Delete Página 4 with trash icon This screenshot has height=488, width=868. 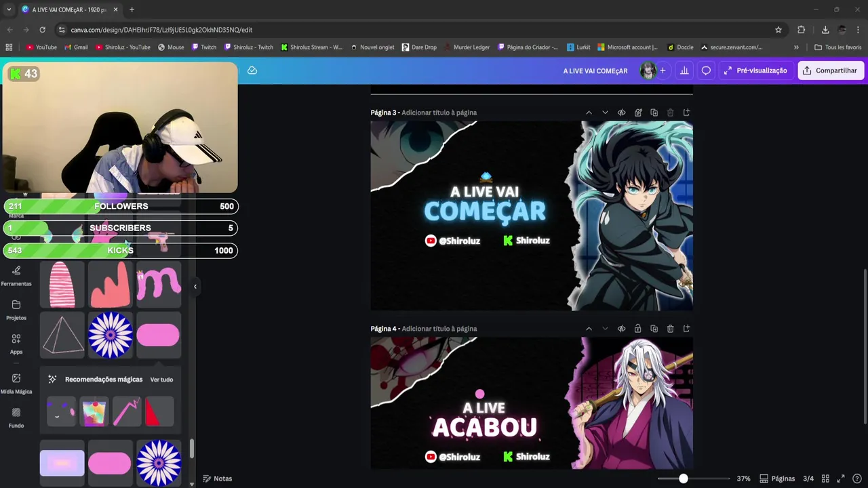coord(671,329)
